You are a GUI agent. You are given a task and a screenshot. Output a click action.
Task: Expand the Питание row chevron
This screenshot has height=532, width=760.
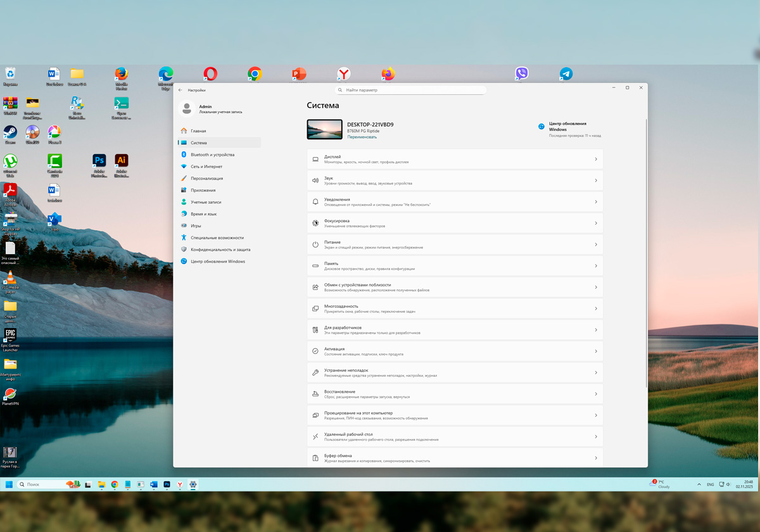pos(595,244)
